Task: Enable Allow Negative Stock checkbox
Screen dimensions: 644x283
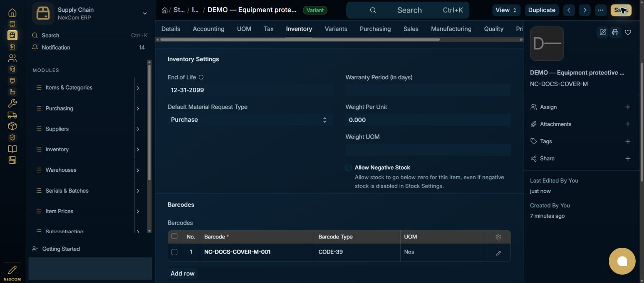Action: [348, 168]
